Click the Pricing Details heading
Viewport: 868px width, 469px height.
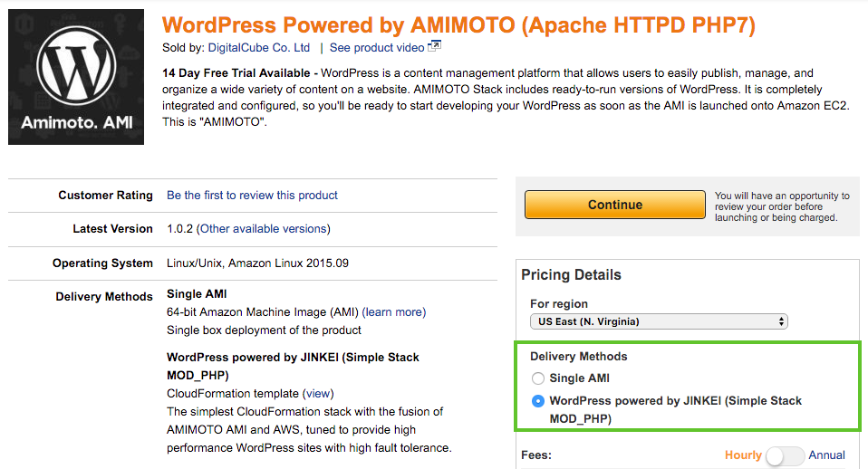pos(572,275)
